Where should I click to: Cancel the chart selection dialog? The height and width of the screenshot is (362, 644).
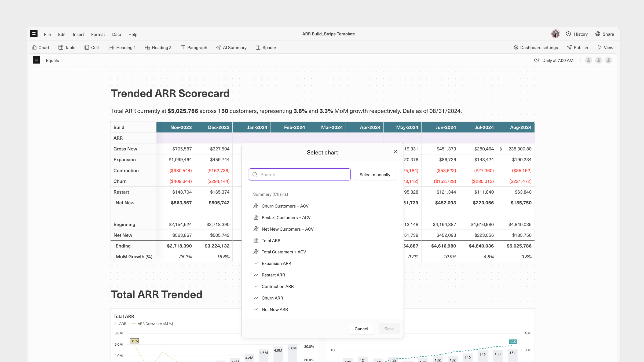361,329
